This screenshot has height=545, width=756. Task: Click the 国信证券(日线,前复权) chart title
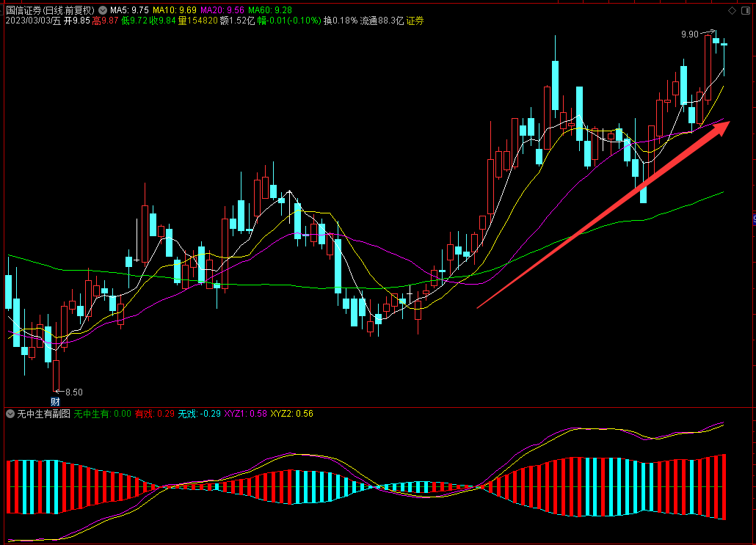(x=51, y=10)
